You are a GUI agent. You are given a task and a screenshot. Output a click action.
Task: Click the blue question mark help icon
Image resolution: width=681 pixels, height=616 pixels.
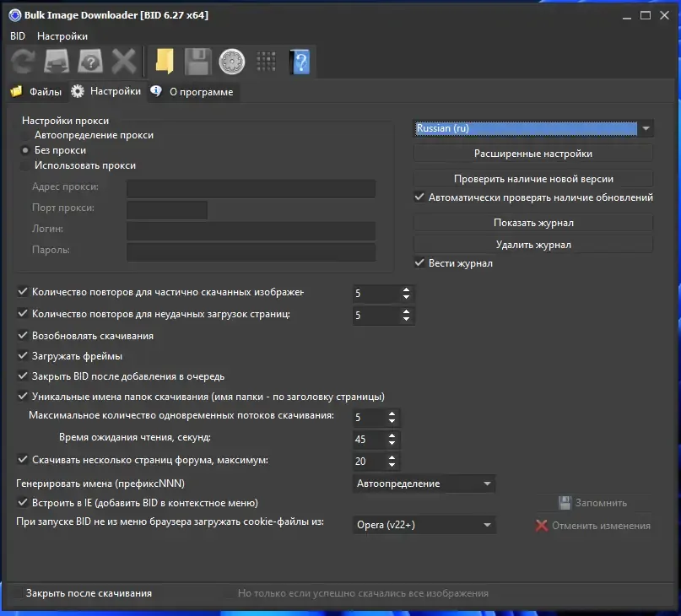pos(300,62)
